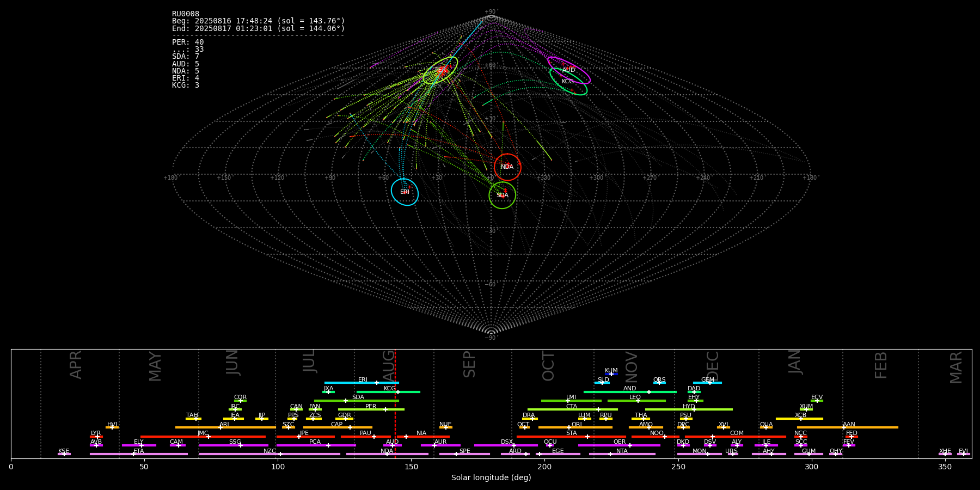The width and height of the screenshot is (980, 490).
Task: Click the 'Solar longitude (deg)' axis label
Action: coord(491,478)
